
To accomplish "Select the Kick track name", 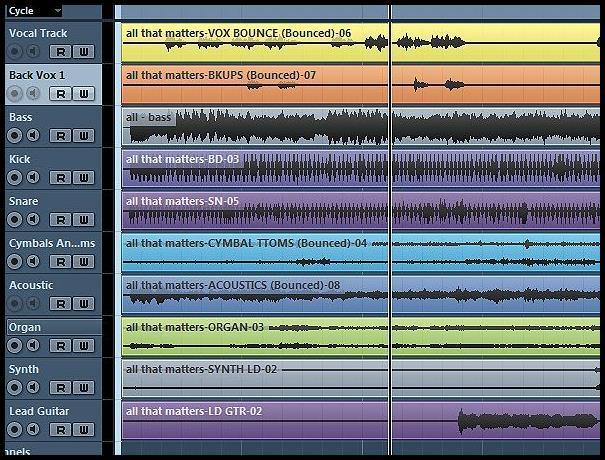I will pyautogui.click(x=19, y=159).
